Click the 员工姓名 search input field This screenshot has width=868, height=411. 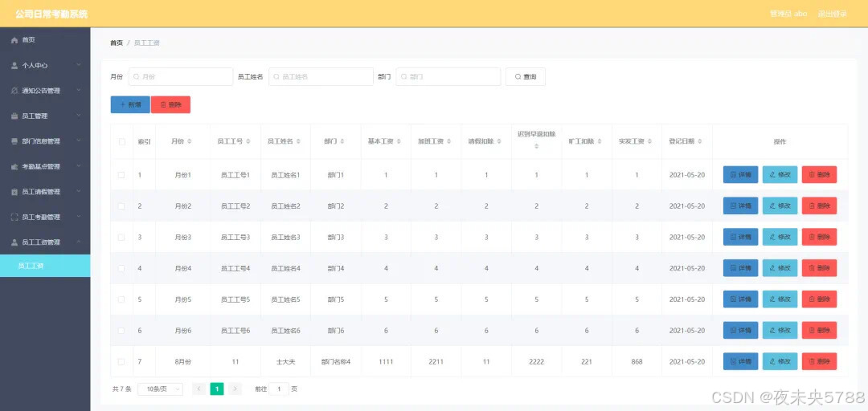click(321, 77)
